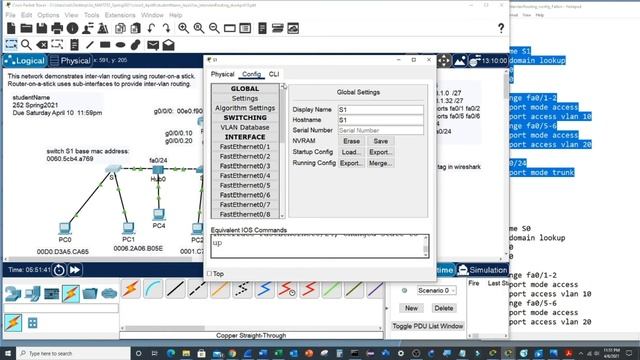Viewport: 640px width, 360px height.
Task: Add a complex PDU open envelope
Action: click(168, 44)
